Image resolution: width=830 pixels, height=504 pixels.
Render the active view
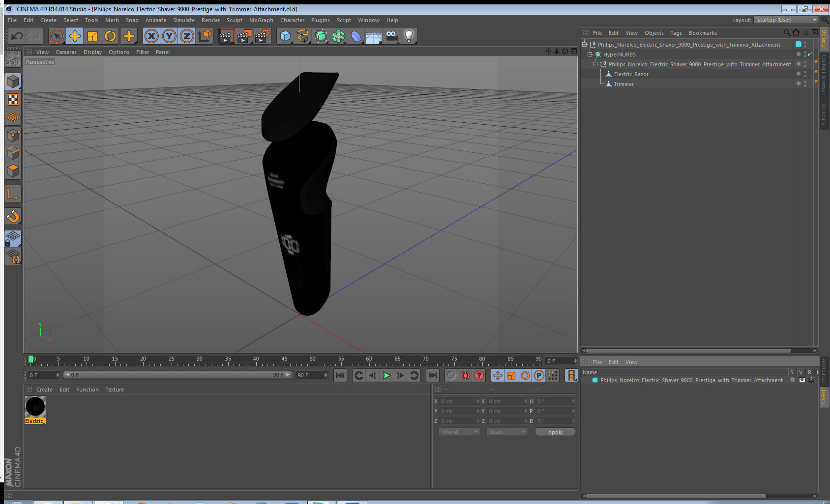226,36
